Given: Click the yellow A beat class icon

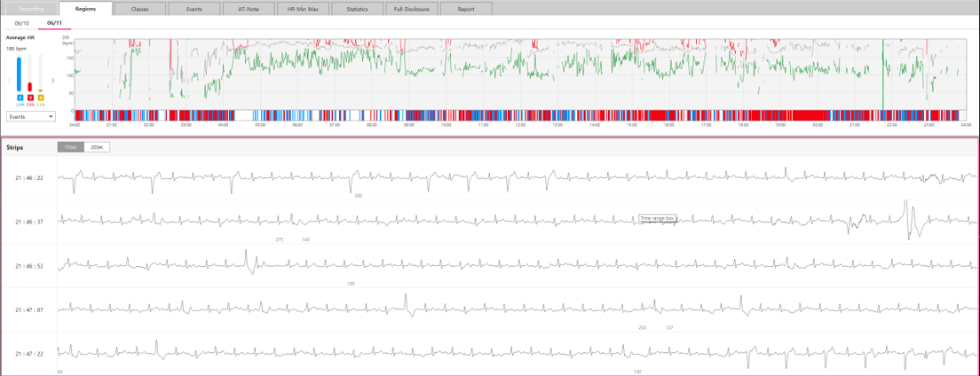Looking at the screenshot, I should click(41, 98).
